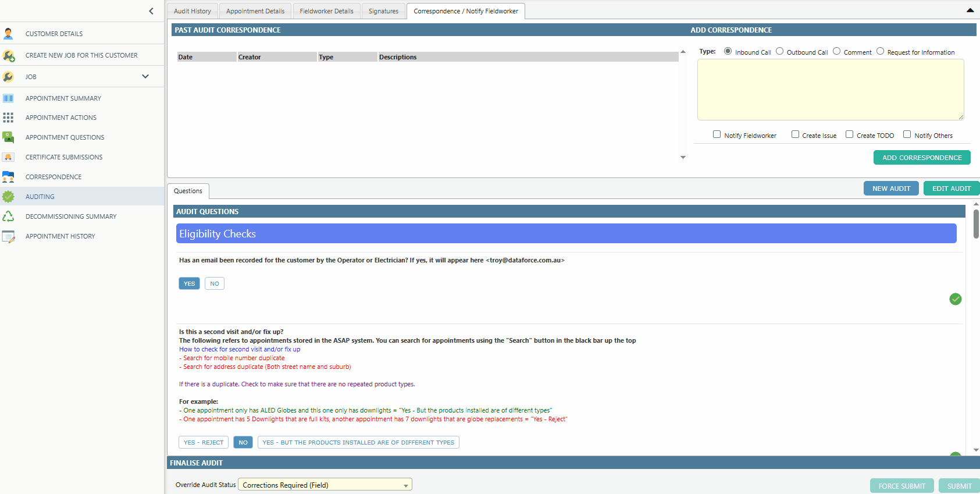This screenshot has height=494, width=980.
Task: Click the Create New Job icon
Action: [8, 56]
